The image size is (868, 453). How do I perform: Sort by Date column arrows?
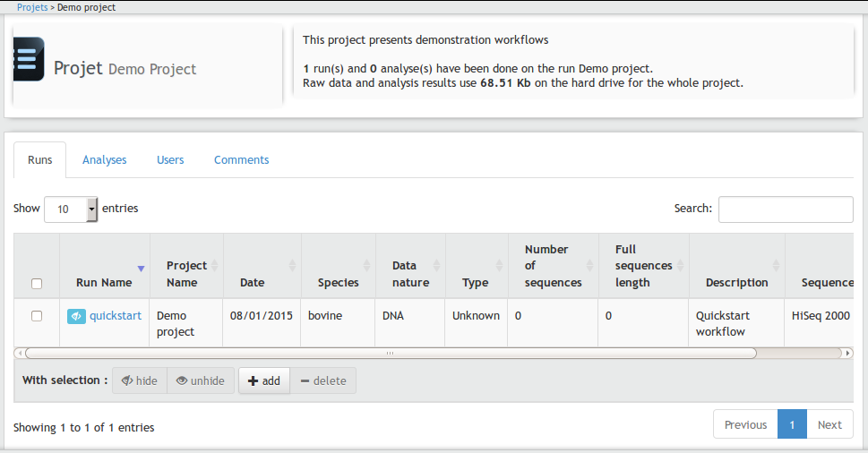click(x=292, y=266)
